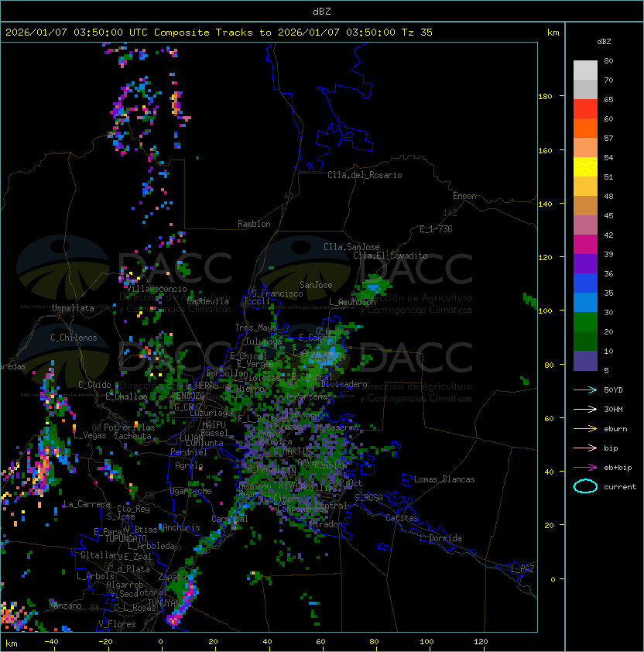Viewport: 644px width, 652px height.
Task: Click the 'La_Carrera' map label
Action: pyautogui.click(x=87, y=504)
